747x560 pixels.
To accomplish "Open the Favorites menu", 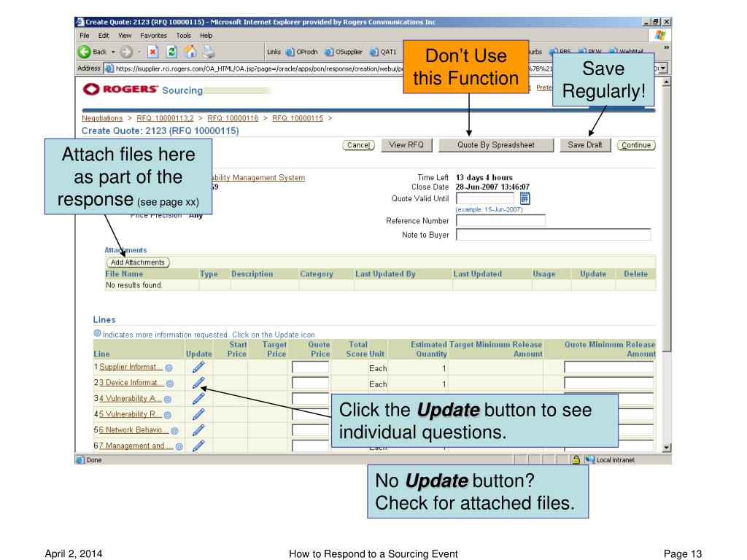I will pyautogui.click(x=153, y=35).
